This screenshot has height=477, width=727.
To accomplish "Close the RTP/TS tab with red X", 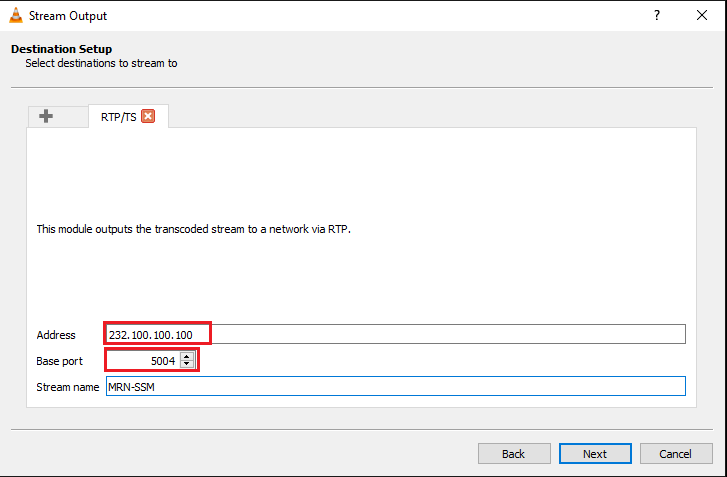I will point(148,116).
